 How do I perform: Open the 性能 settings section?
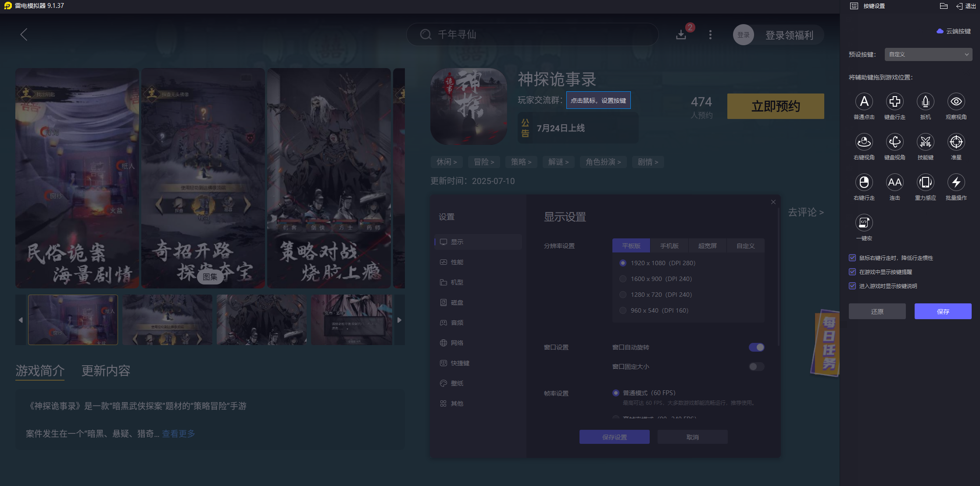pyautogui.click(x=478, y=262)
